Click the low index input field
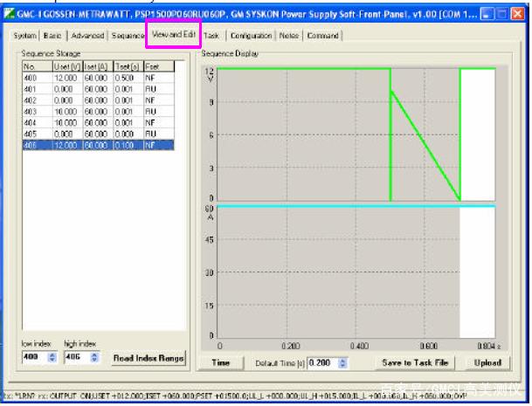 tap(36, 357)
